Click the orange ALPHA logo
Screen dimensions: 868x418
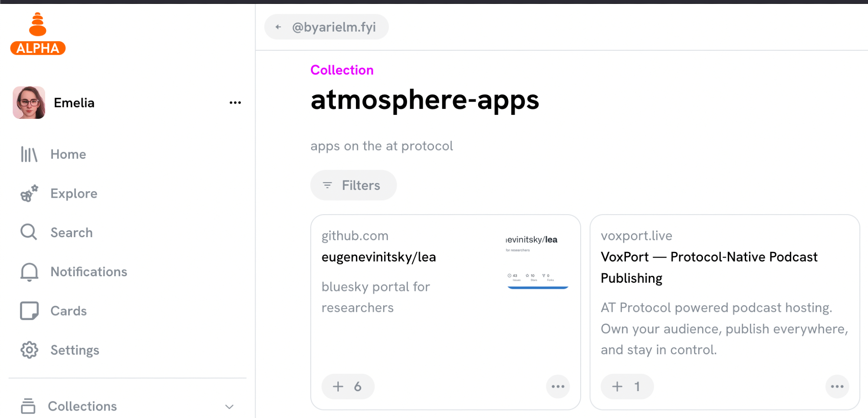click(38, 34)
